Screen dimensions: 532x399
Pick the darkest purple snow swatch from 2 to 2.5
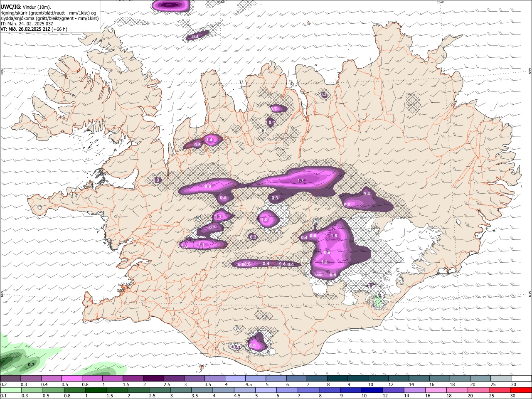tap(153, 379)
